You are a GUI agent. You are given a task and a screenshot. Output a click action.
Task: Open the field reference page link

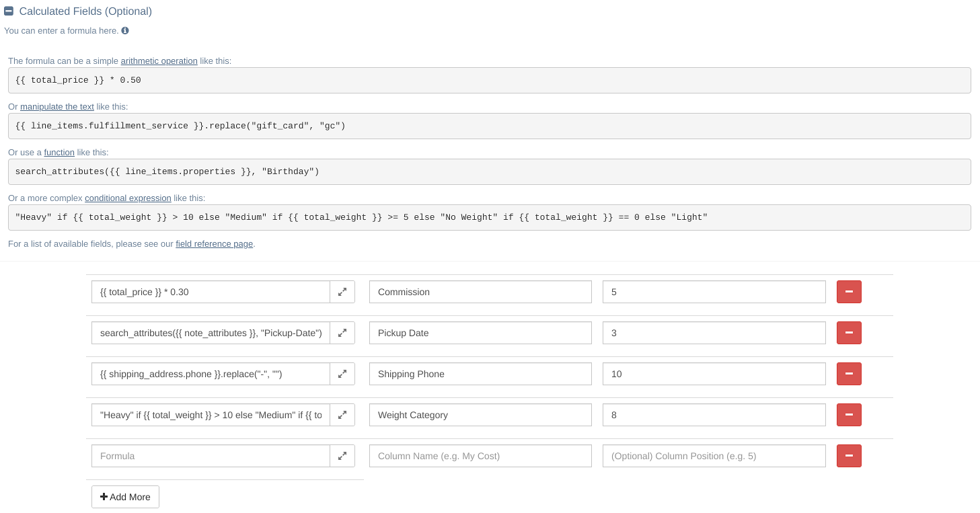point(214,244)
